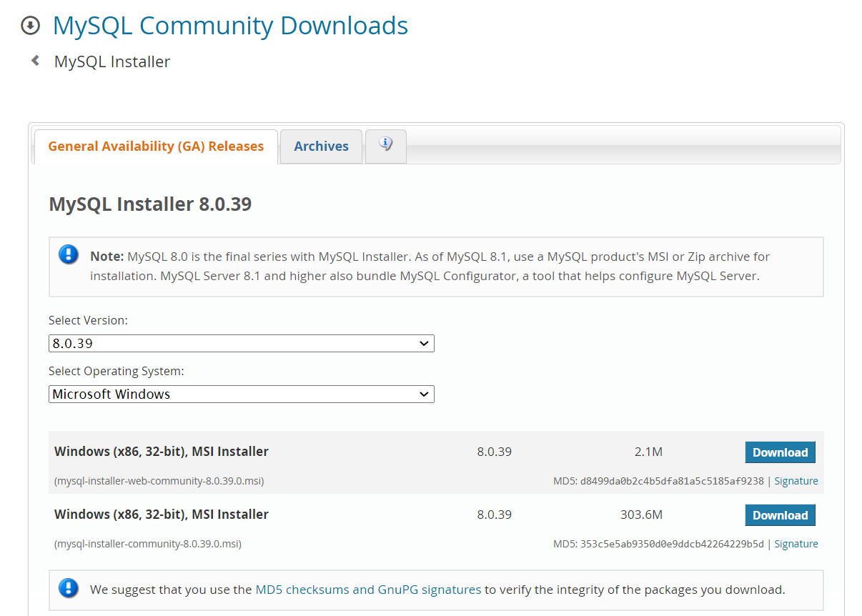
Task: Click the MySQL Installer 8.0.39 heading
Action: (150, 204)
